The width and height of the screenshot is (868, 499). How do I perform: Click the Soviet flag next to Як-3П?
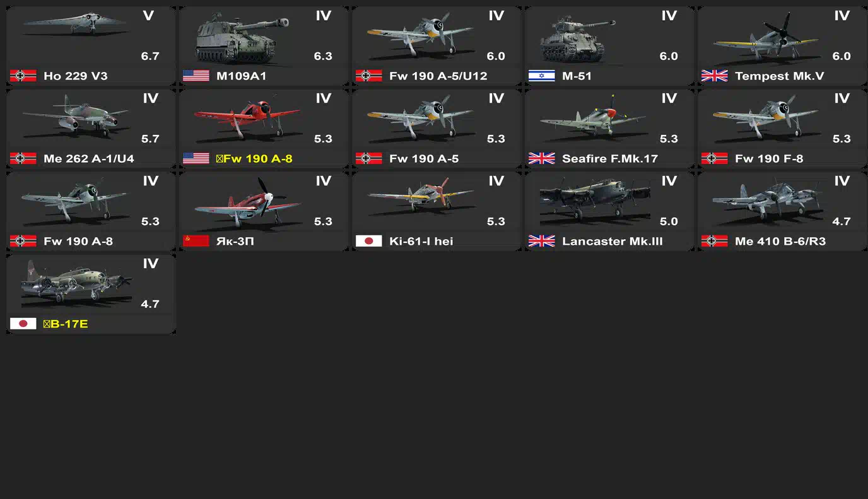pyautogui.click(x=196, y=241)
